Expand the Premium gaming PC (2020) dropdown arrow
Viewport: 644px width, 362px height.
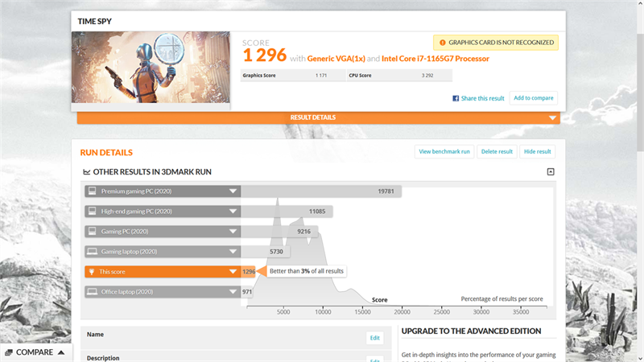coord(233,191)
